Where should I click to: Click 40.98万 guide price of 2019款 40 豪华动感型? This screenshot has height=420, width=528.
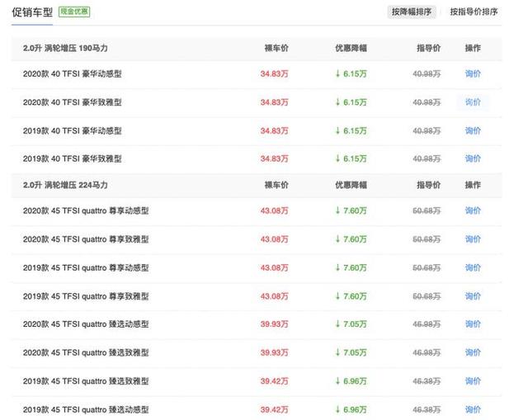pyautogui.click(x=427, y=130)
